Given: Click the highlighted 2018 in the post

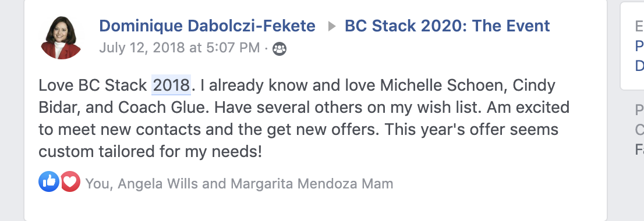Looking at the screenshot, I should coord(171,85).
